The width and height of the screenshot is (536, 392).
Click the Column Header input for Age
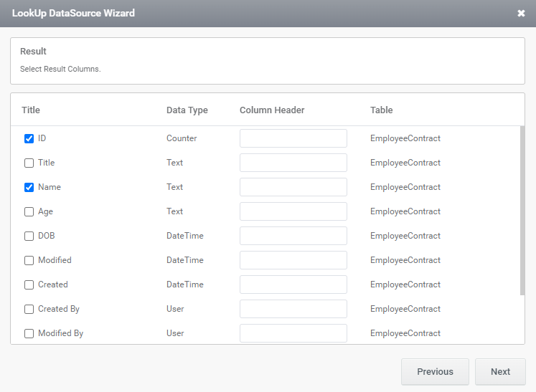pos(293,211)
